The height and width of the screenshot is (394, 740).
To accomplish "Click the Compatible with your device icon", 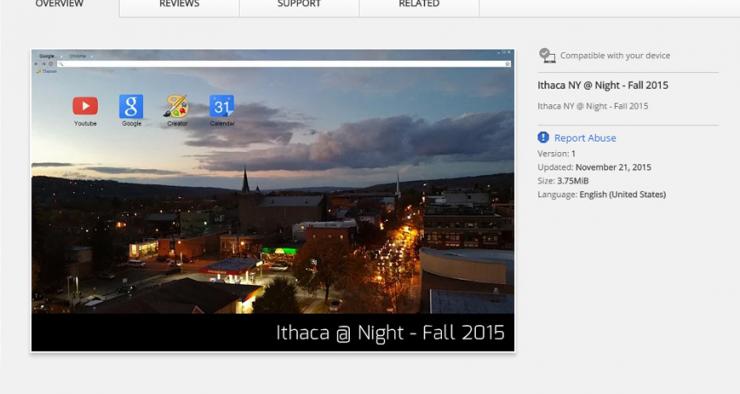I will tap(547, 56).
